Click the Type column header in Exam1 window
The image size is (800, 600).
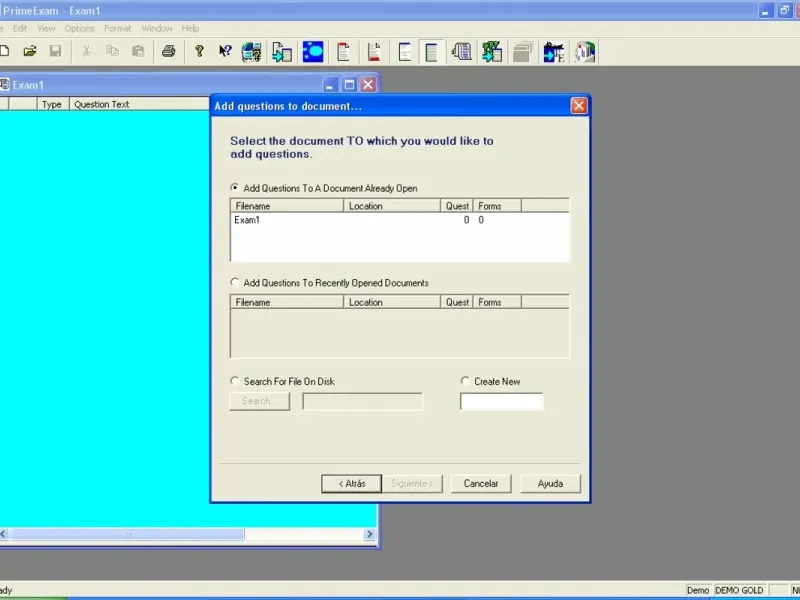click(x=53, y=104)
